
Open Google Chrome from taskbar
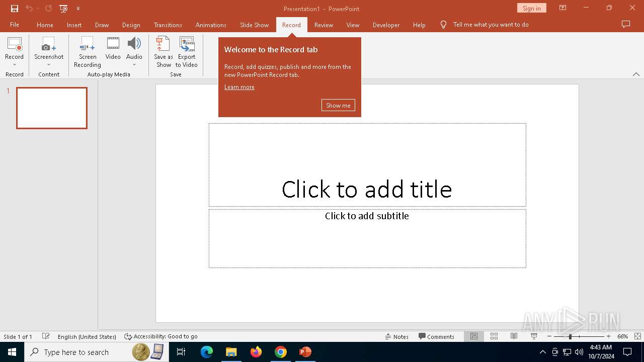pos(281,352)
